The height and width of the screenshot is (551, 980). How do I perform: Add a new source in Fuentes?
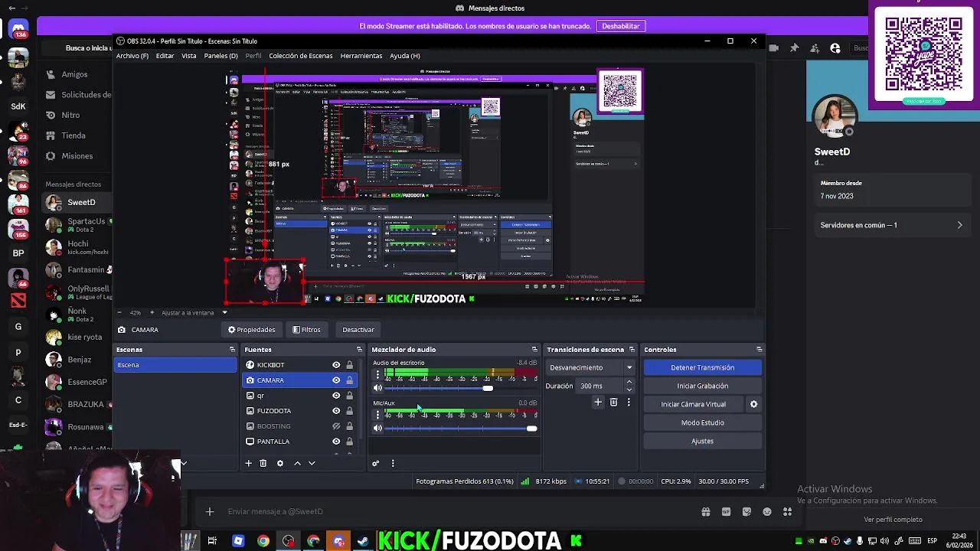248,463
